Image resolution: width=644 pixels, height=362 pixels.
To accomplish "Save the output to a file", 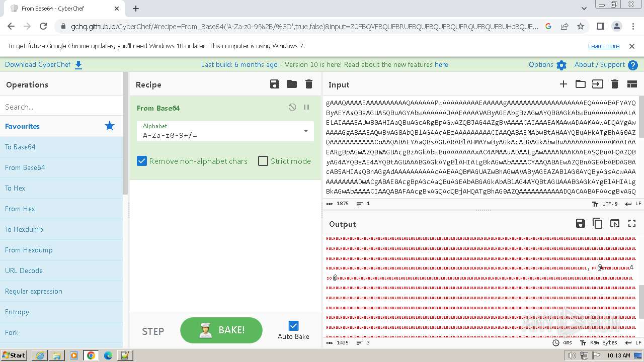I will 581,223.
